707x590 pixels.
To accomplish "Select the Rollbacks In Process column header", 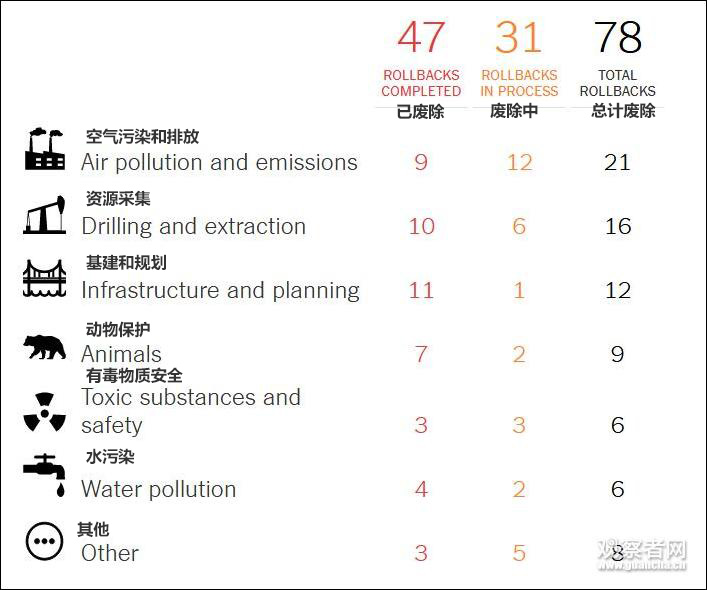I will click(519, 83).
